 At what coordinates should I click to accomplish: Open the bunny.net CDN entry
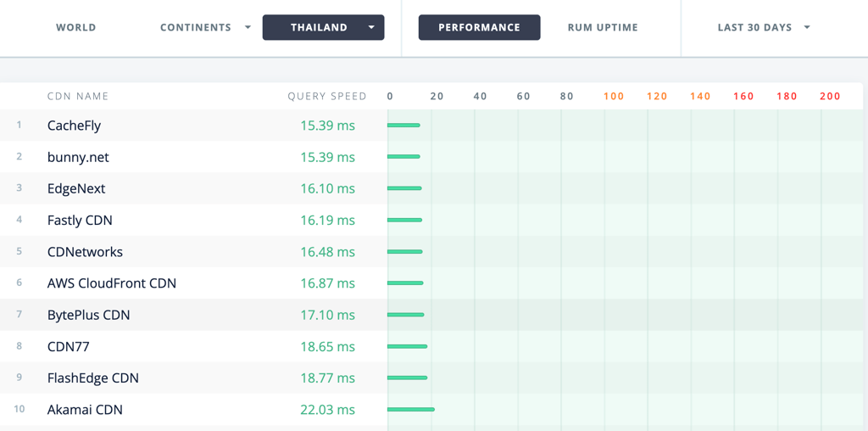point(78,157)
